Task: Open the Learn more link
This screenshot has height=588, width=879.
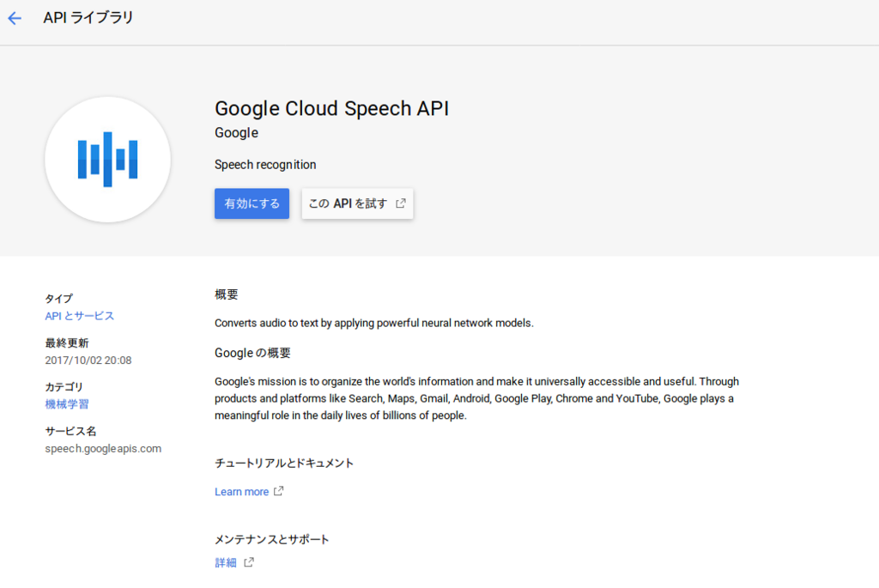Action: coord(241,492)
